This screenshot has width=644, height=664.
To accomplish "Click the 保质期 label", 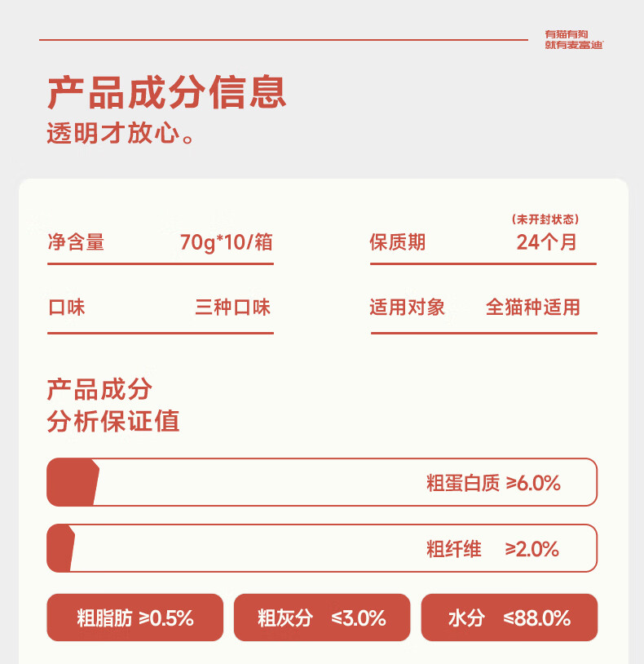I will 397,242.
